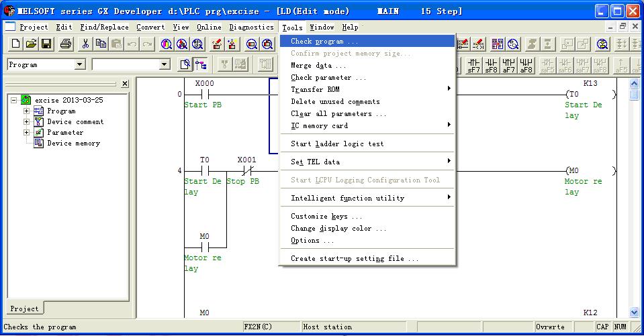Choose Start ladder logic test
The image size is (644, 336).
pos(336,144)
